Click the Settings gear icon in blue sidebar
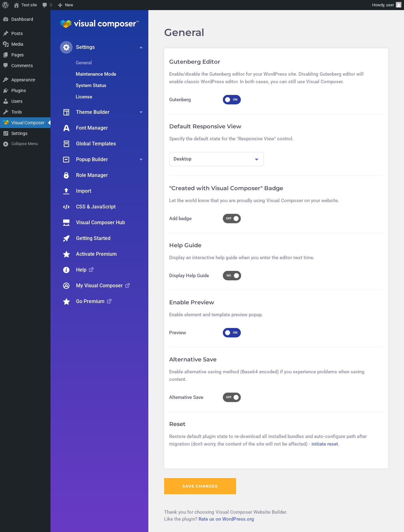Viewport: 404px width, 532px height. click(66, 47)
